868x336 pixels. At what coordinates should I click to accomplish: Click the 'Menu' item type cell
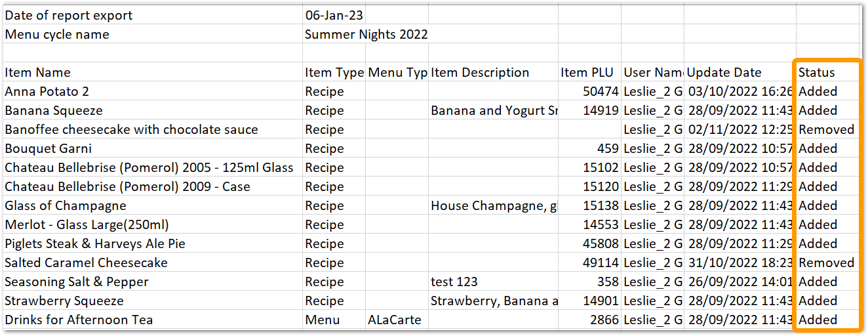click(334, 320)
